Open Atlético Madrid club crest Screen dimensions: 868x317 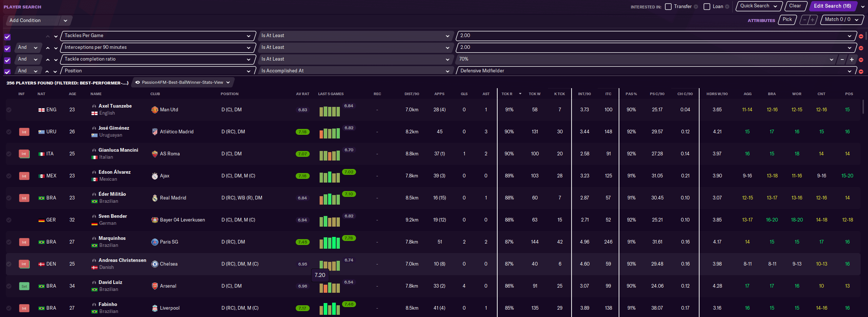[155, 132]
